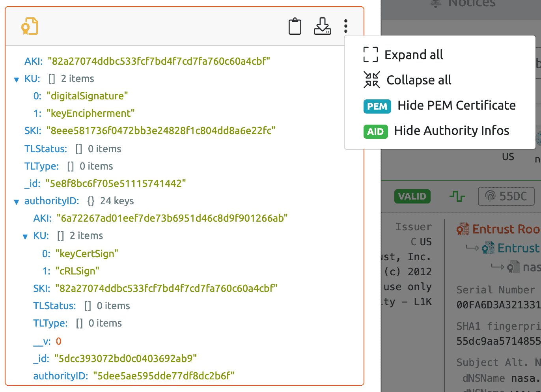The image size is (541, 392).
Task: Click the Collapse all arrows icon
Action: click(x=371, y=80)
